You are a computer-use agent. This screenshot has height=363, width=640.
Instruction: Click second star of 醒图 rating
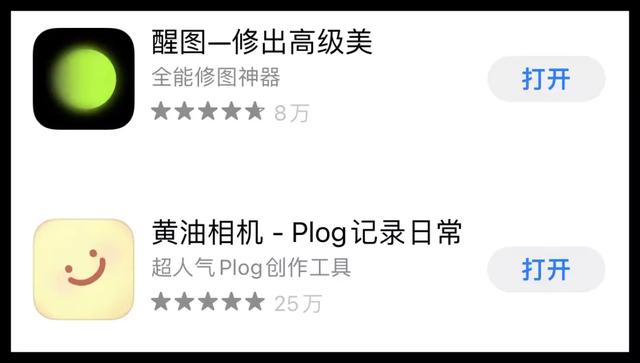tap(184, 111)
